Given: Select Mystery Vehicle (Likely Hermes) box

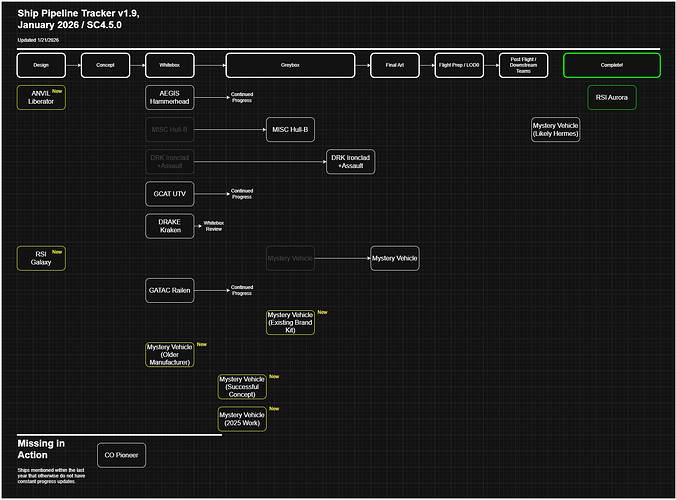Looking at the screenshot, I should point(555,130).
